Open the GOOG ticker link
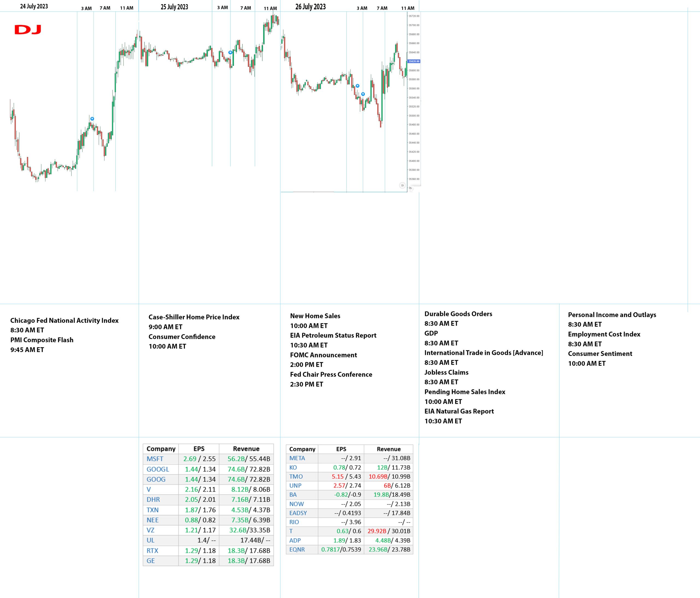Image resolution: width=700 pixels, height=598 pixels. (156, 479)
